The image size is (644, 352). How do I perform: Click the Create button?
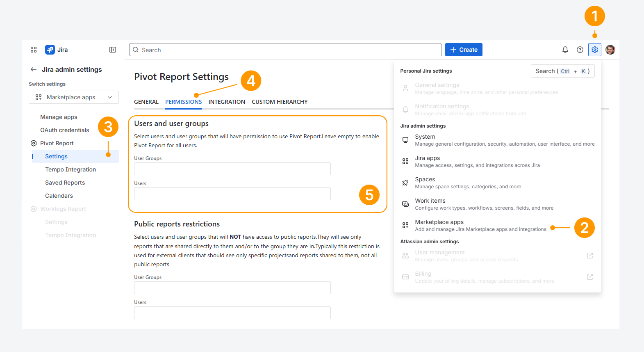pyautogui.click(x=464, y=50)
